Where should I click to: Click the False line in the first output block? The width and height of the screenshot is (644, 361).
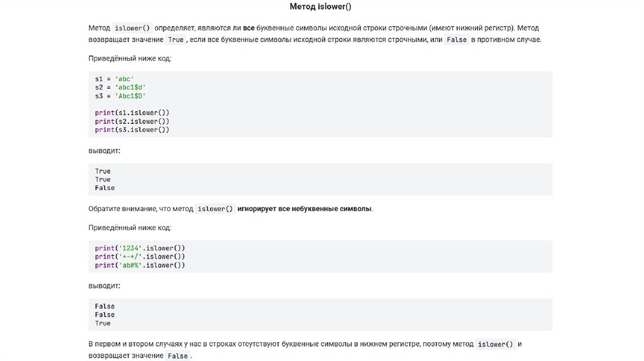point(104,188)
